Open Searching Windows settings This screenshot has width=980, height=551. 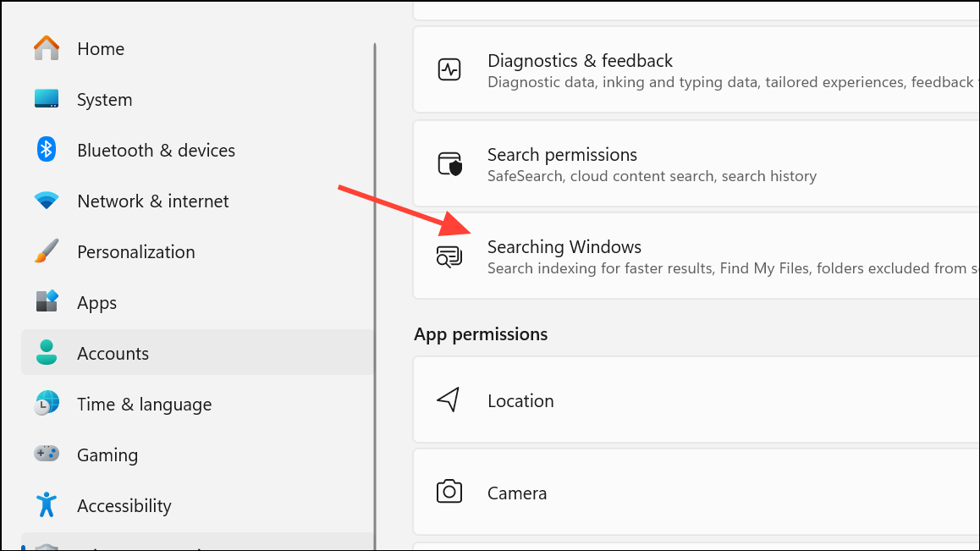pyautogui.click(x=696, y=256)
